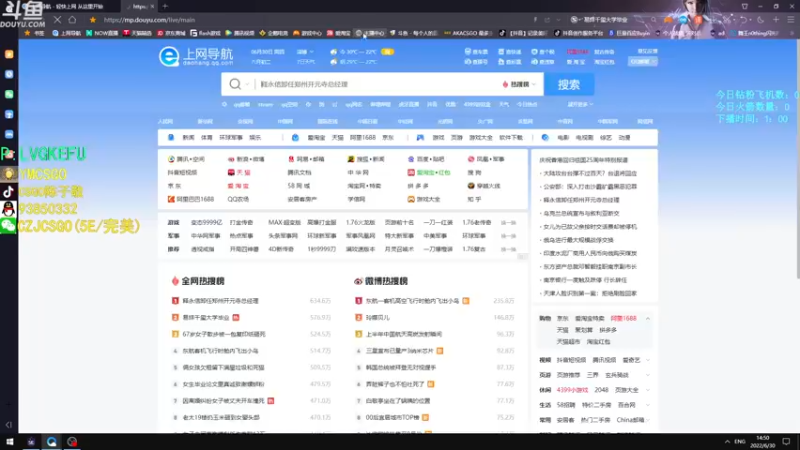Click the 穿越火线 icon
This screenshot has width=800, height=450.
point(471,186)
